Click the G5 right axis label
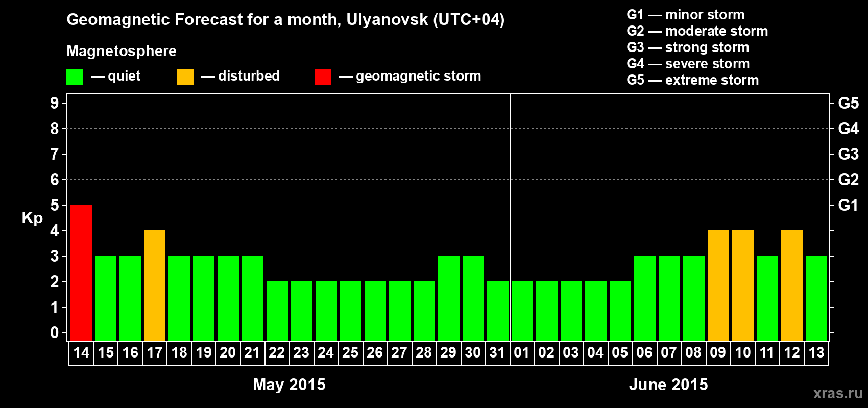 coord(849,103)
